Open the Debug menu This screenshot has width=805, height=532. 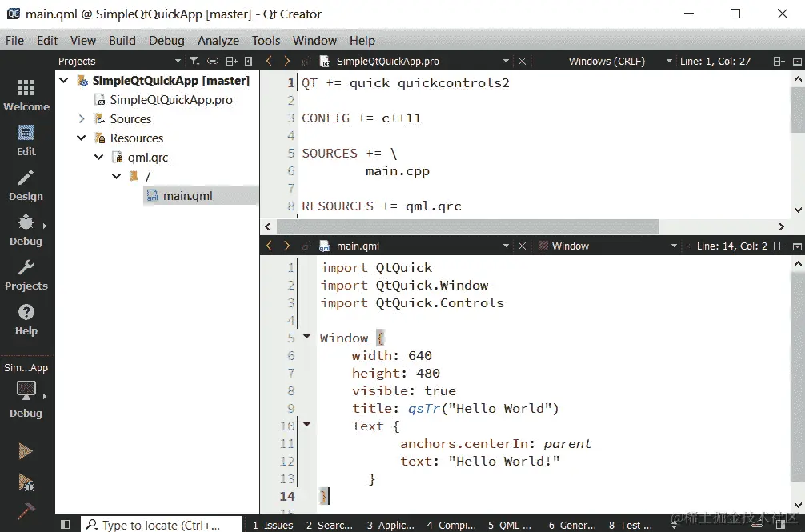click(166, 41)
